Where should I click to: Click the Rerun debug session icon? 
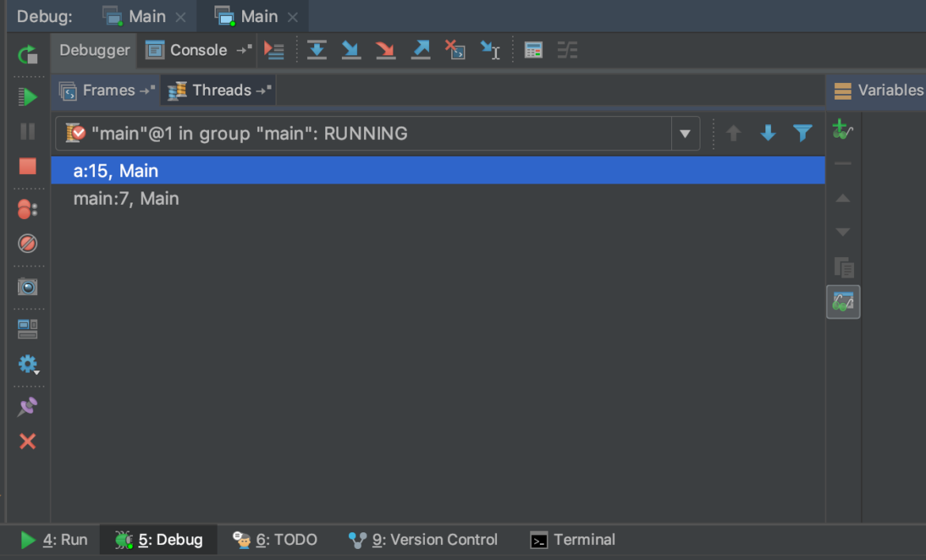(x=27, y=55)
